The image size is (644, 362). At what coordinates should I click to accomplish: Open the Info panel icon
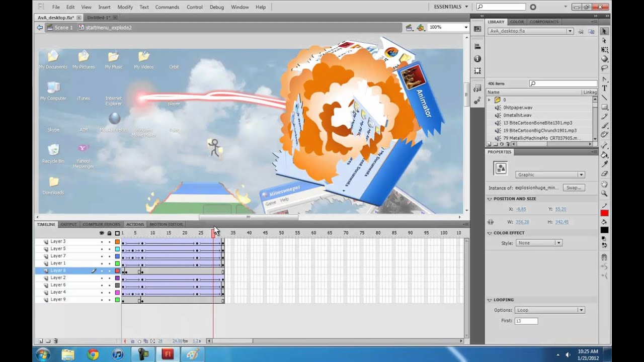(477, 58)
